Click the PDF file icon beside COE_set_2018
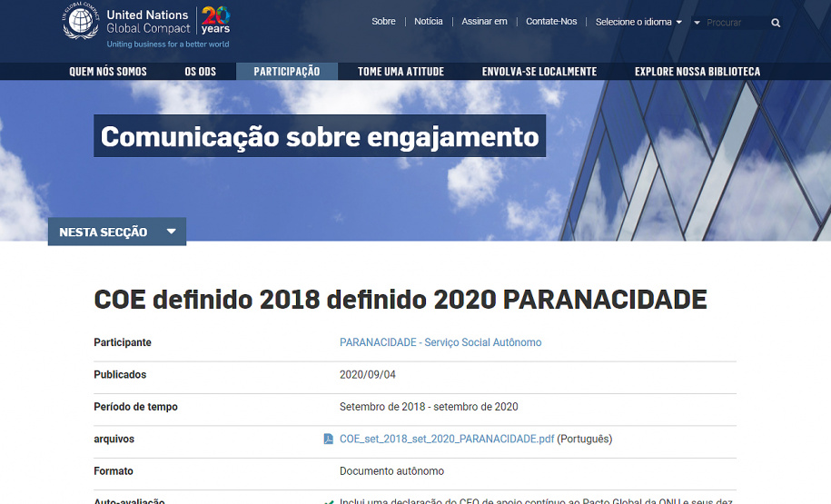Screen dimensions: 831x504 329,439
